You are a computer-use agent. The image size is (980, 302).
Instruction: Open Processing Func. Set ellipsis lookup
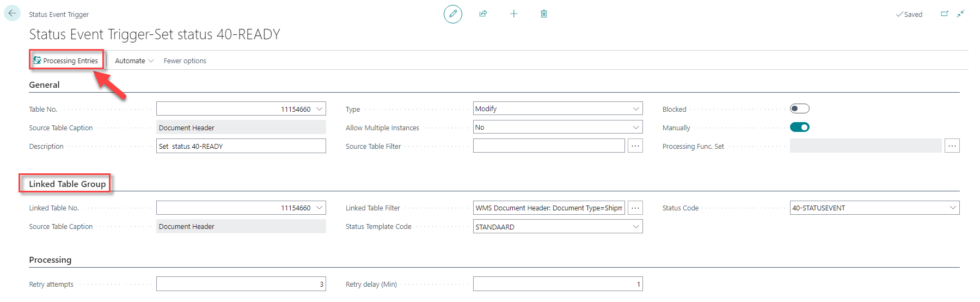coord(952,146)
